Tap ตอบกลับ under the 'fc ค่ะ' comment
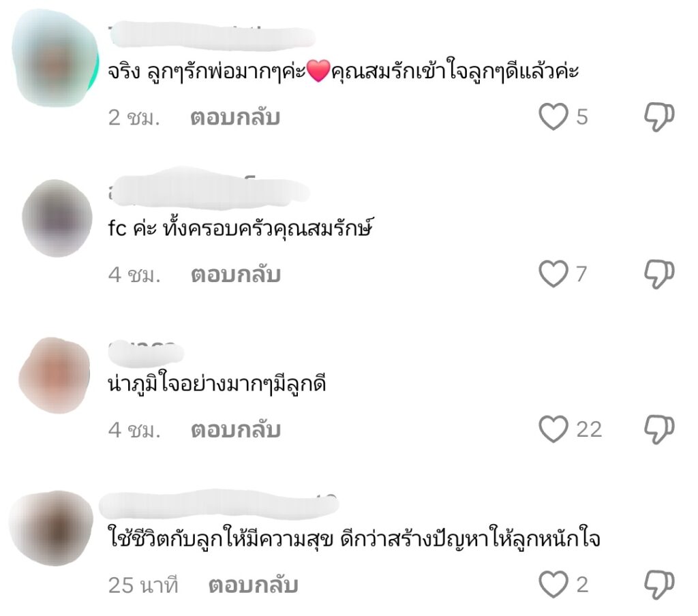 click(236, 275)
